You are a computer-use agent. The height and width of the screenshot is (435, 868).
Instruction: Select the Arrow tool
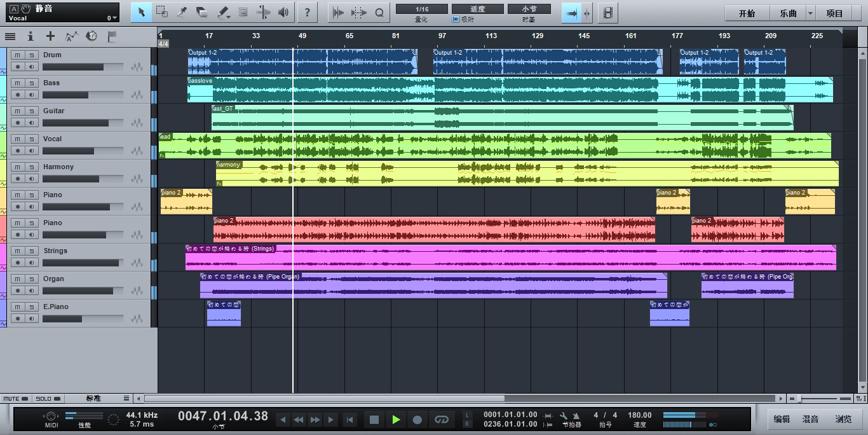pyautogui.click(x=142, y=12)
